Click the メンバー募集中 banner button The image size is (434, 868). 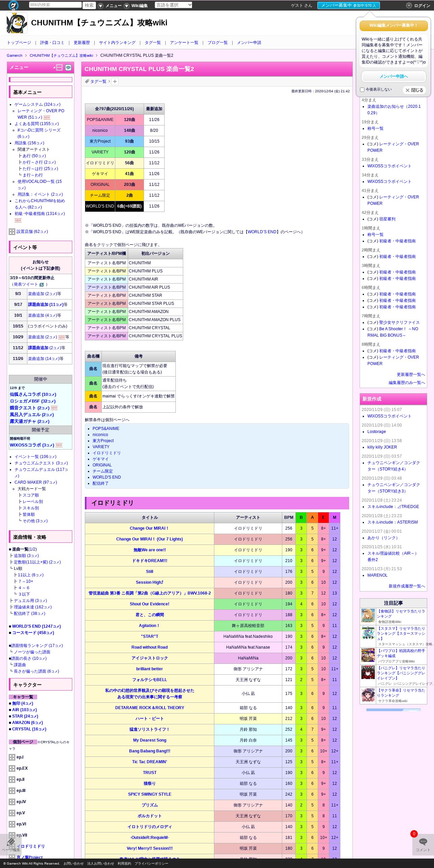click(348, 5)
